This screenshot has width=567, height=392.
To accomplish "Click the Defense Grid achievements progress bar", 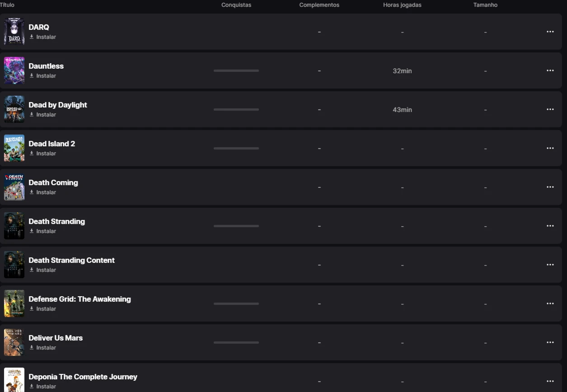I will 236,303.
